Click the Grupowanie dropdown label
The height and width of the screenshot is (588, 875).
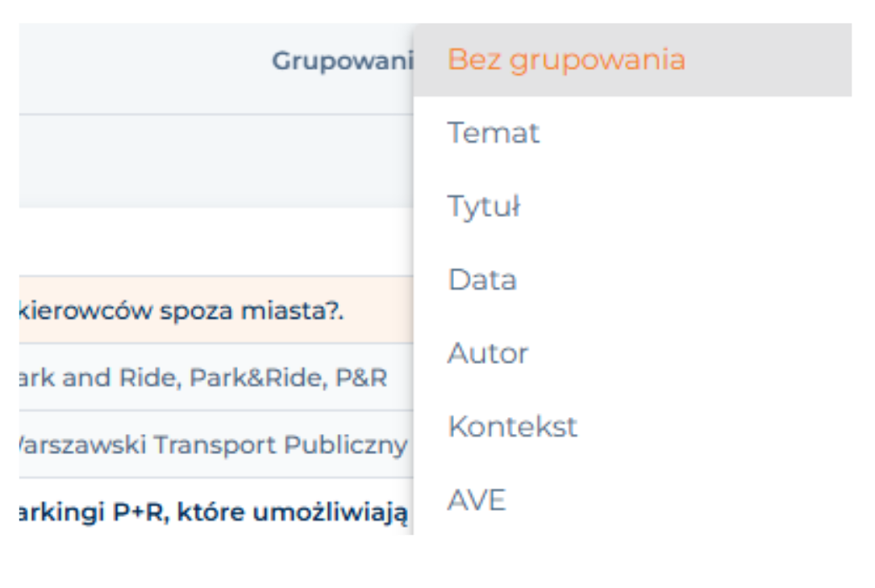point(342,61)
